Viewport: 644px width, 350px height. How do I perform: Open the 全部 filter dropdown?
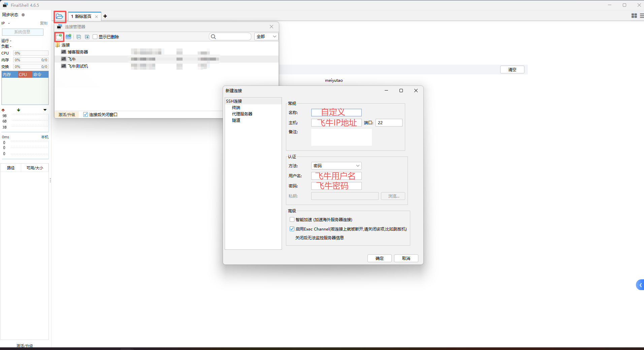point(266,37)
